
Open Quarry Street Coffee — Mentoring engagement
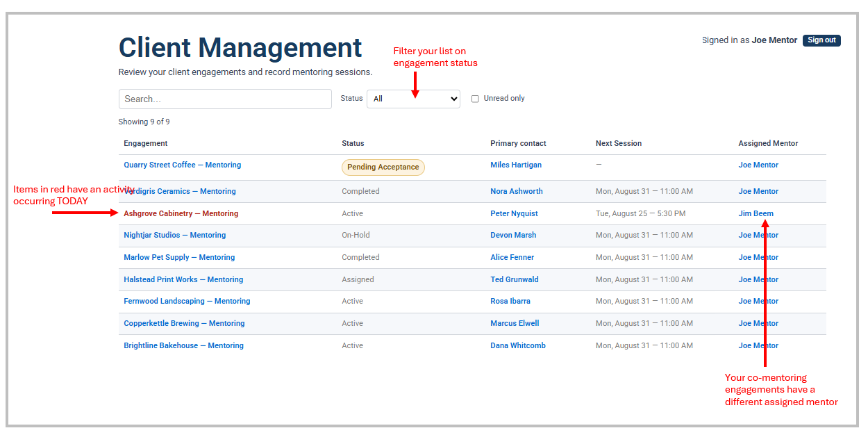tap(183, 165)
